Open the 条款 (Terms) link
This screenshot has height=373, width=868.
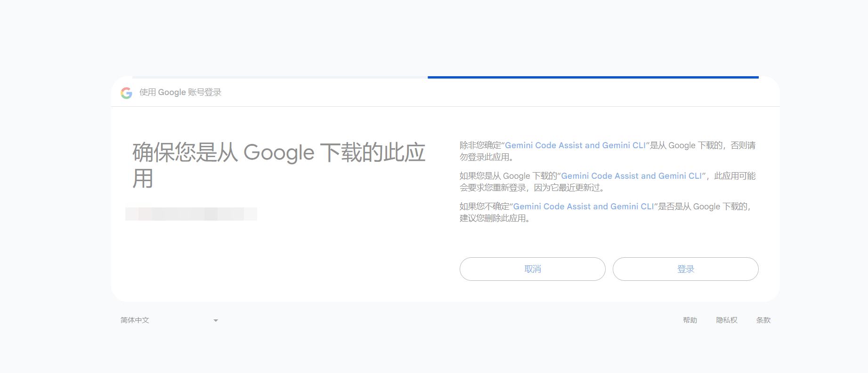763,320
